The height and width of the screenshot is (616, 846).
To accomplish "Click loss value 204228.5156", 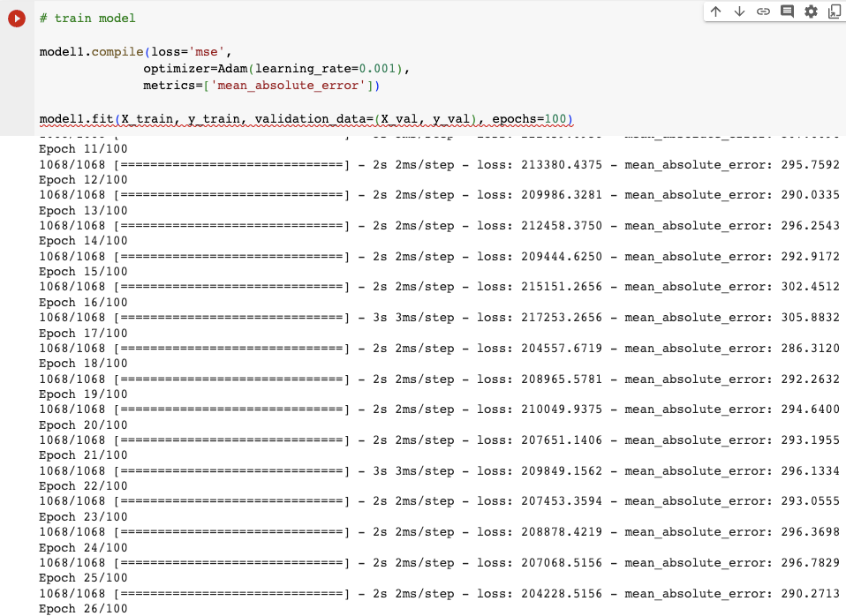I will (x=561, y=593).
